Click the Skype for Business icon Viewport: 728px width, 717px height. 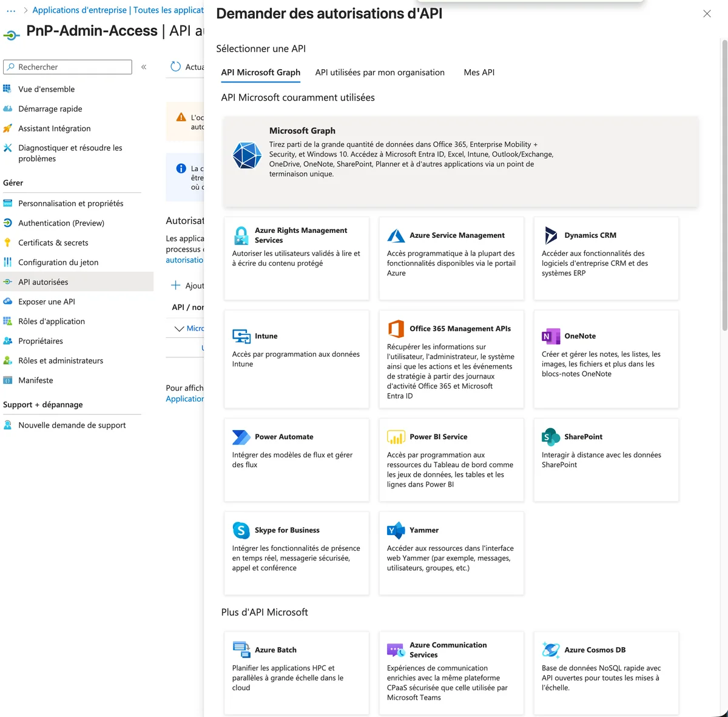[x=241, y=530]
